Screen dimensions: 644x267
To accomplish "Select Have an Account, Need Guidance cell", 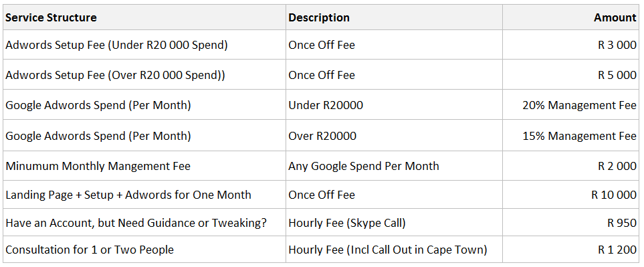I will 144,222.
